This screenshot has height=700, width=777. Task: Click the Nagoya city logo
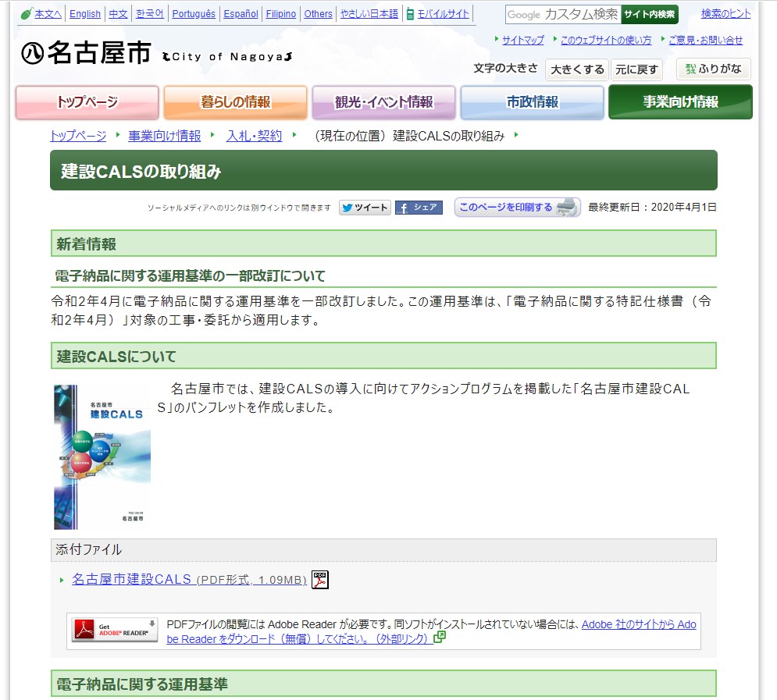click(x=86, y=53)
